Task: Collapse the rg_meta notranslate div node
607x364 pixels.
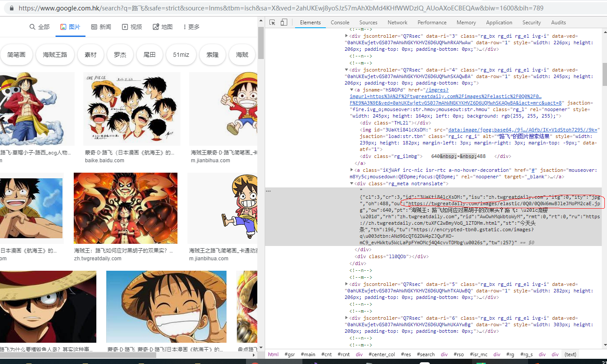Action: click(x=351, y=183)
